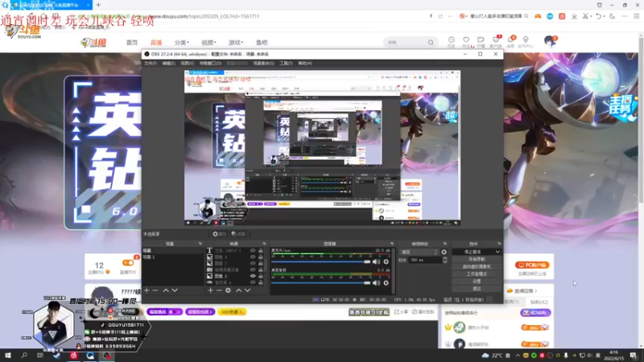The width and height of the screenshot is (644, 362).
Task: Toggle visibility eye of the video capture device row
Action: [x=253, y=269]
